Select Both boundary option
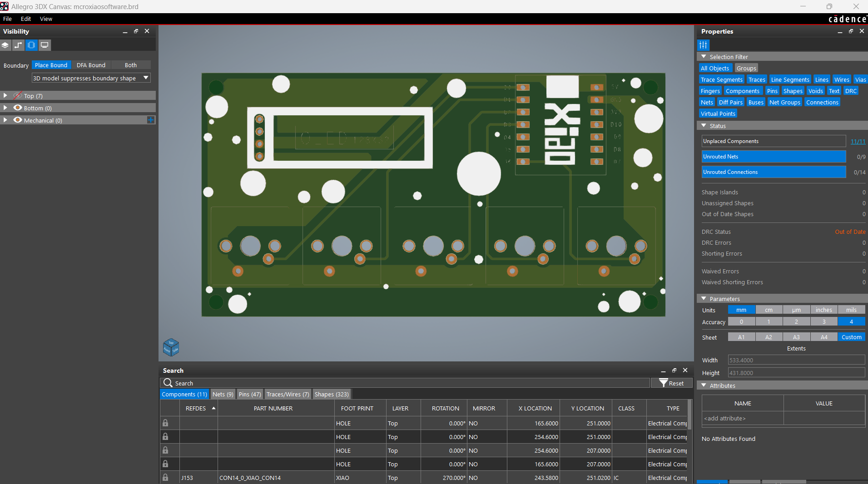Screen dimensions: 868x484 point(131,65)
